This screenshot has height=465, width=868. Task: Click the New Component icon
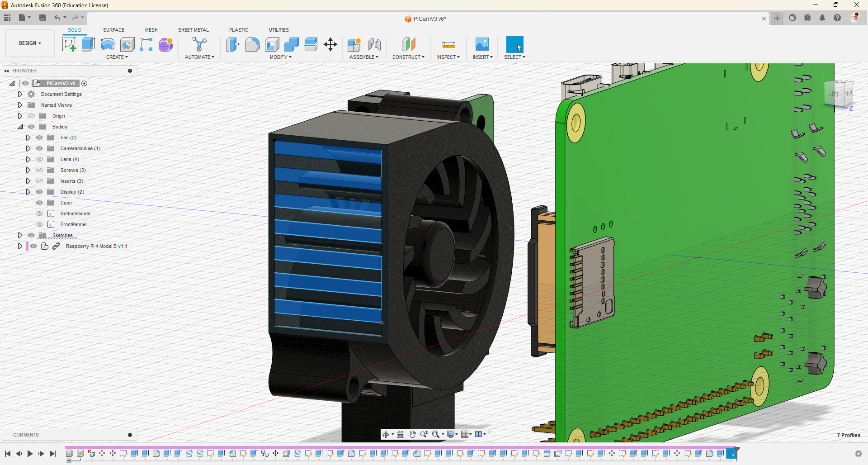click(x=354, y=44)
